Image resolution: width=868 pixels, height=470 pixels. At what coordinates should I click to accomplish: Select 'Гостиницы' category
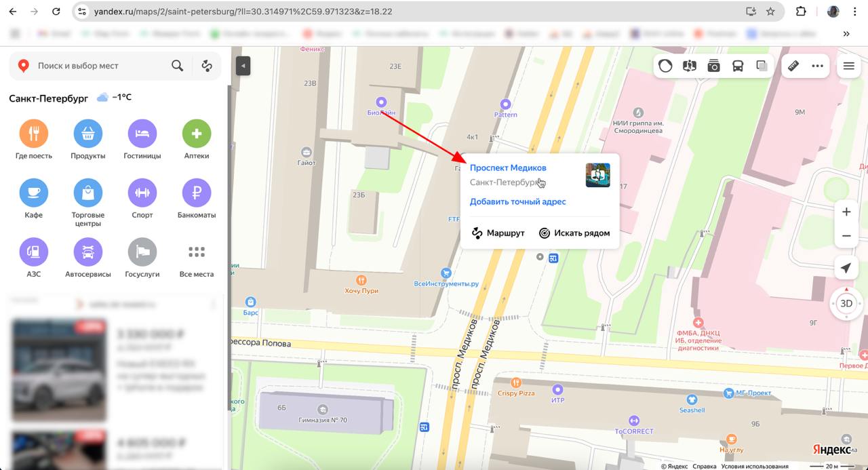click(142, 140)
